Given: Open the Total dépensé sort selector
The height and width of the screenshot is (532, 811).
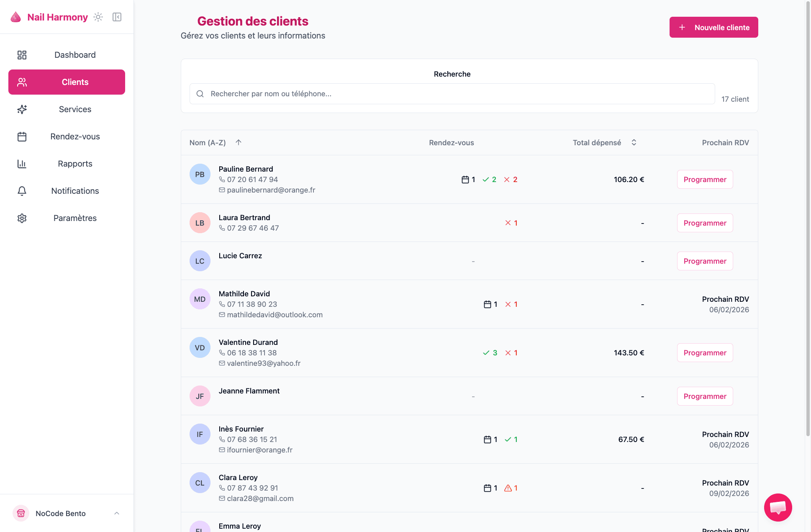Looking at the screenshot, I should pos(634,142).
